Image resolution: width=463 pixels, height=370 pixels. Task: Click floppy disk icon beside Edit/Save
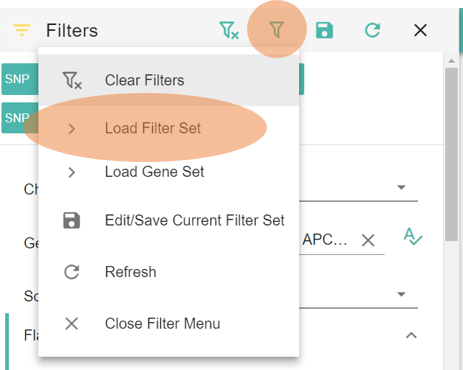[x=72, y=220]
